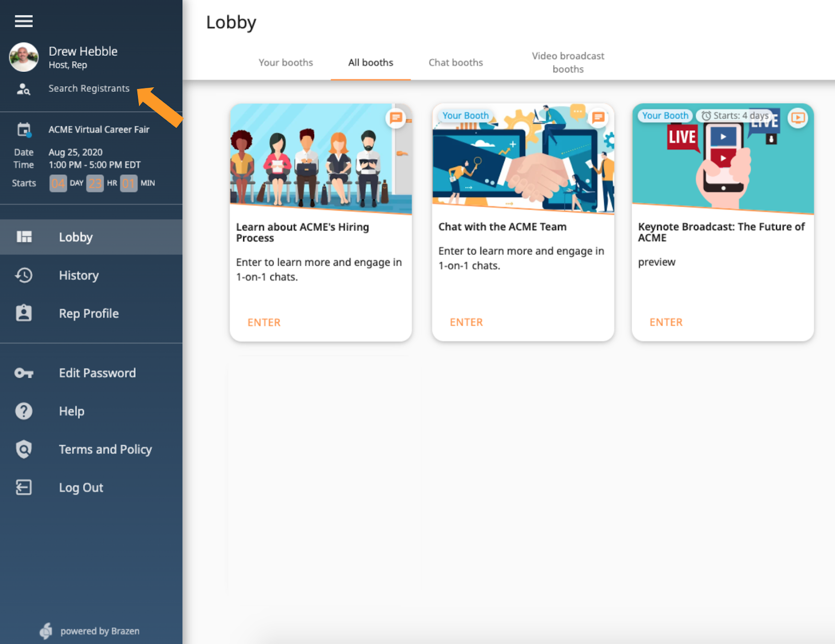Click the Terms and Policy shield icon
This screenshot has width=835, height=644.
coord(24,449)
